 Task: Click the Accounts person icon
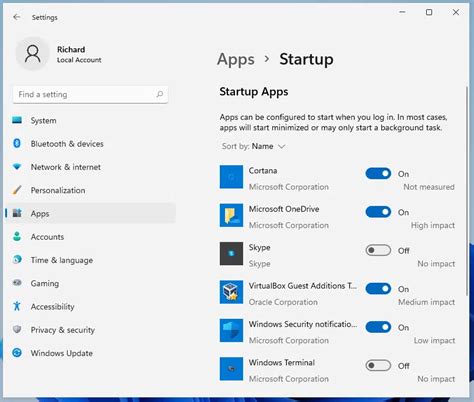tap(17, 236)
